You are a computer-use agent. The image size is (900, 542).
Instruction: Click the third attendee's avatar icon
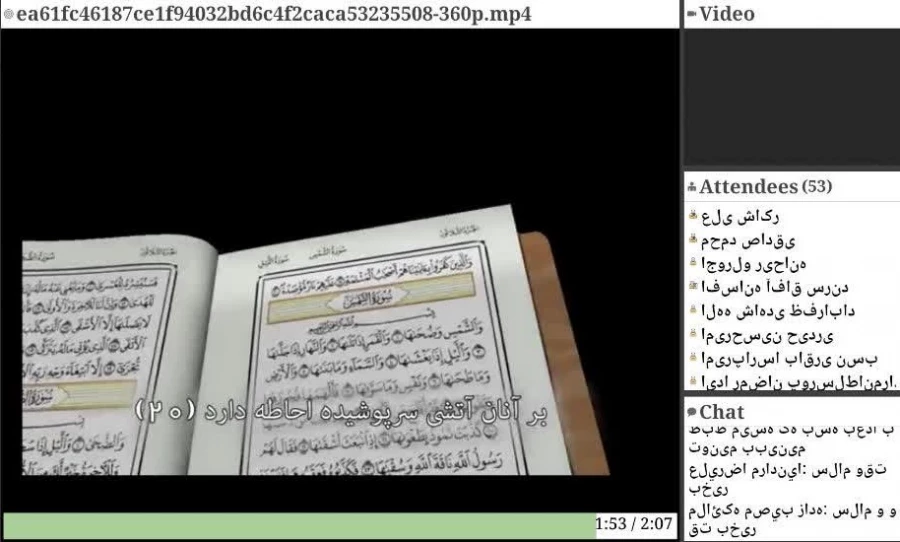(692, 263)
